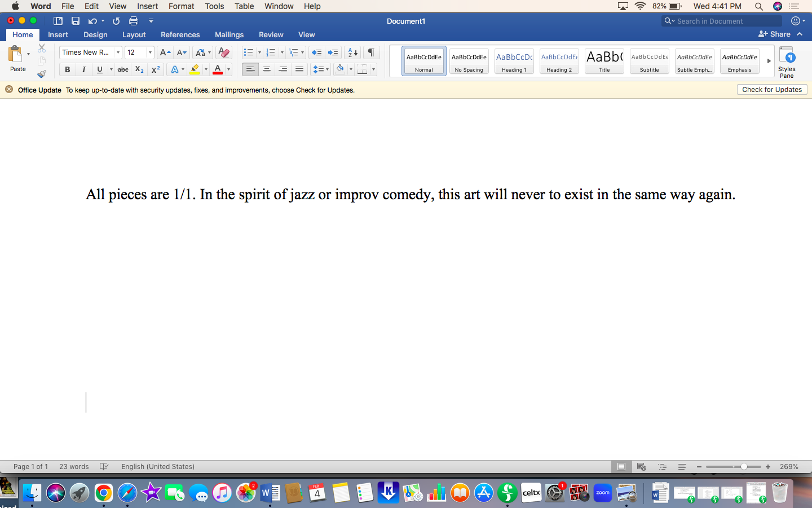The height and width of the screenshot is (508, 812).
Task: Click spelling and grammar check icon
Action: [104, 466]
